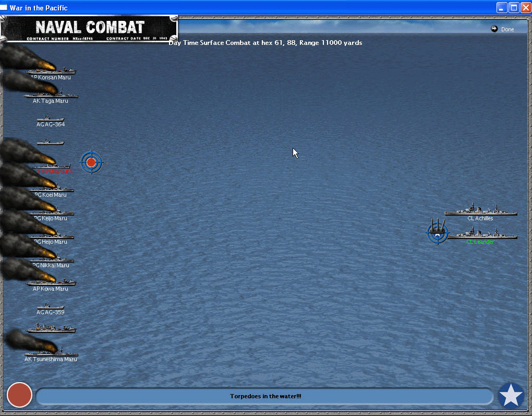Select the AG-364 ship sprite

(x=50, y=118)
